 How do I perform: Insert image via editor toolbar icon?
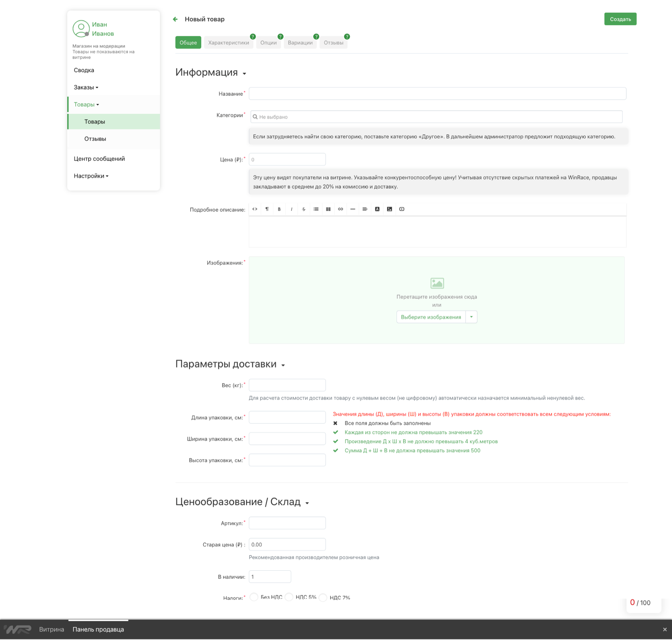pos(389,209)
